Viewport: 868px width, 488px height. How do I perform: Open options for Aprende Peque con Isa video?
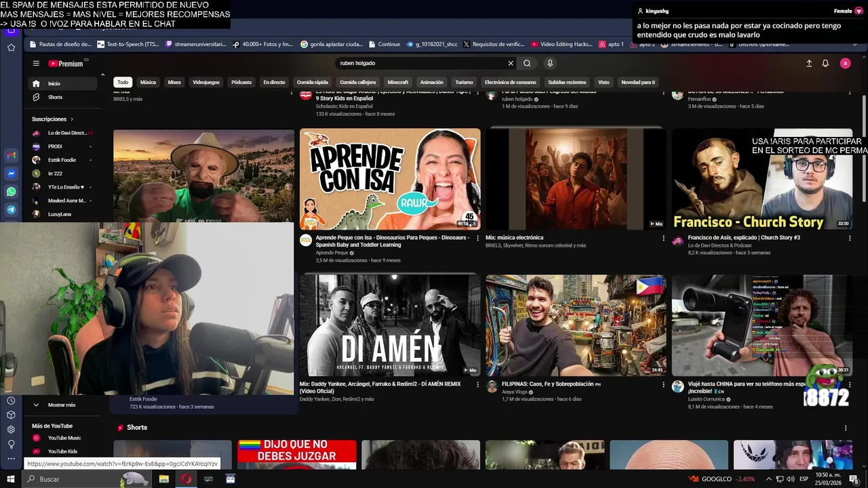pos(478,239)
